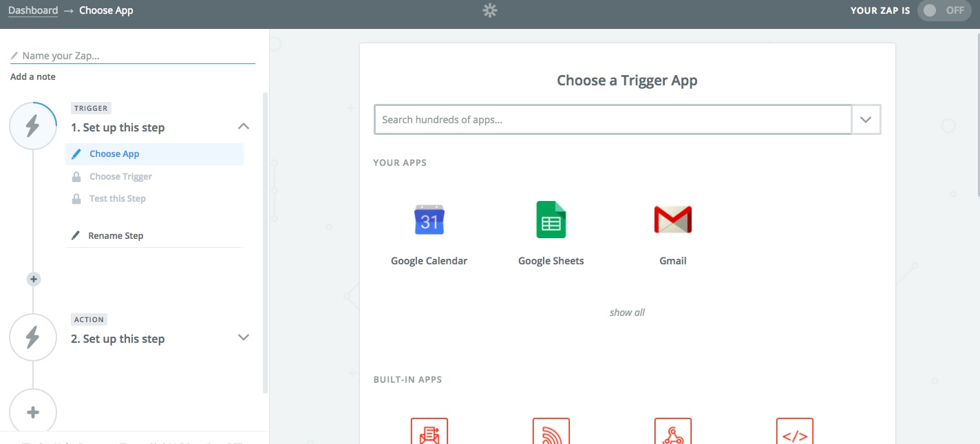Click the show all apps link
The image size is (980, 444).
(627, 313)
